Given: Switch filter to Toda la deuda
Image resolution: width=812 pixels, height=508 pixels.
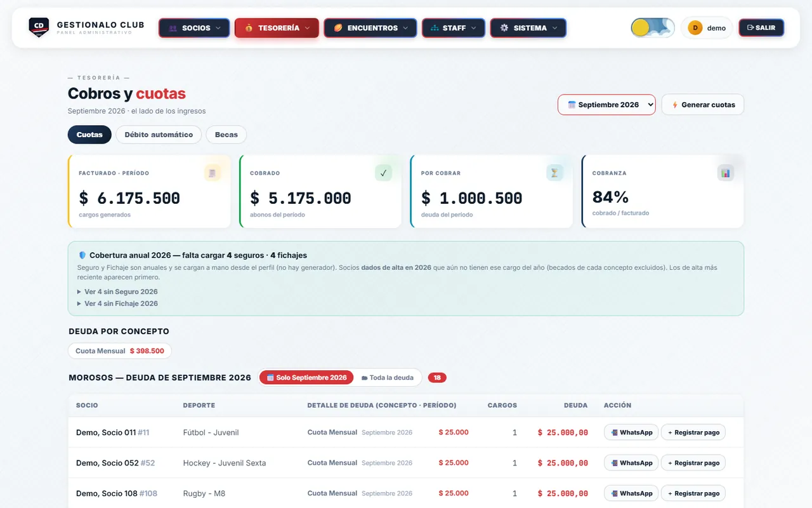Looking at the screenshot, I should click(x=387, y=378).
